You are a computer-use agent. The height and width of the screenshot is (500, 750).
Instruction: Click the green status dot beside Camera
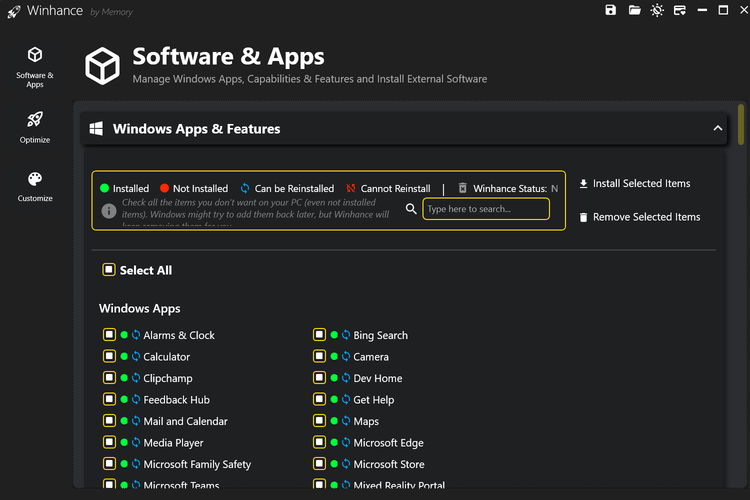click(x=334, y=356)
